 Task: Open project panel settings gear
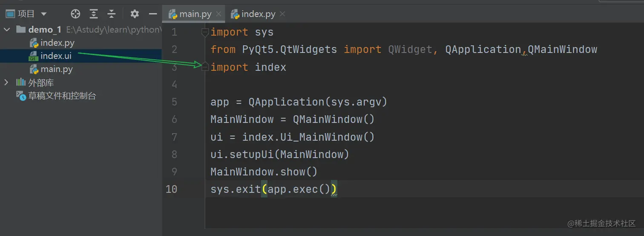point(135,14)
